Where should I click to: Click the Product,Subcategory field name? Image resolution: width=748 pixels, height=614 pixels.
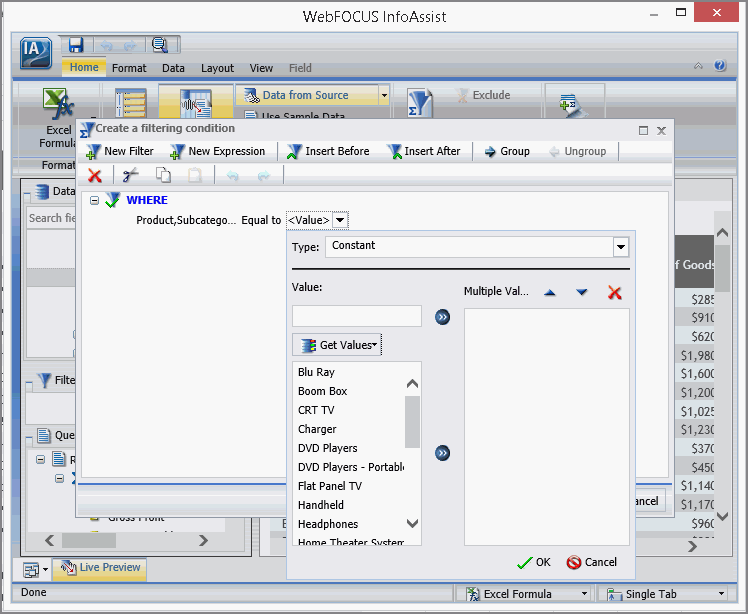click(186, 220)
